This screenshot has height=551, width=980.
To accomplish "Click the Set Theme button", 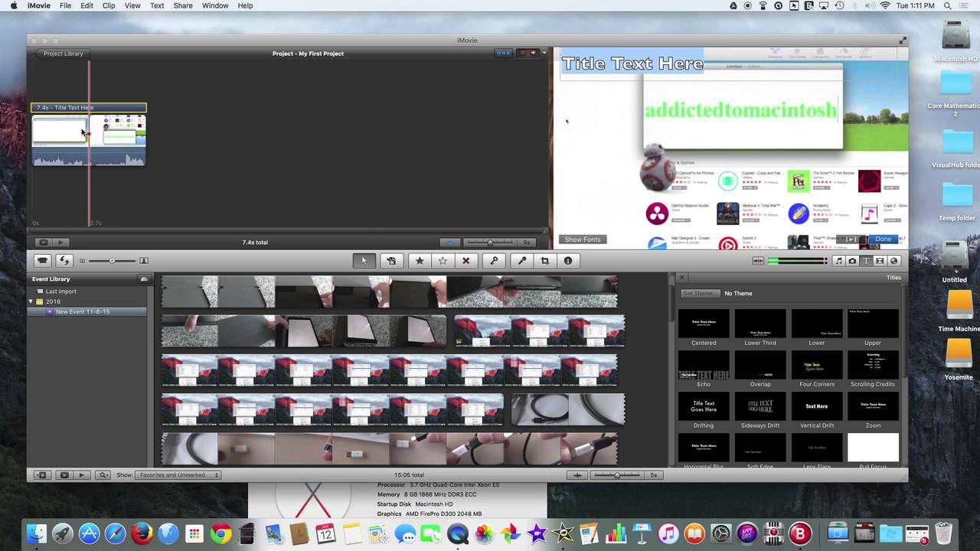I will tap(700, 293).
